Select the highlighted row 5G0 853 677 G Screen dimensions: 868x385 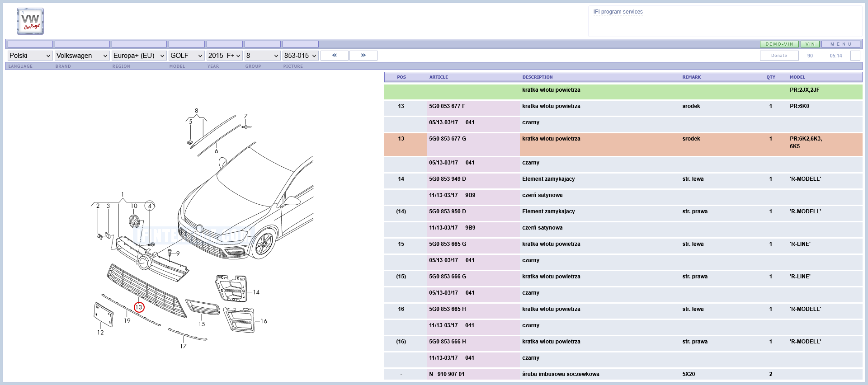point(623,144)
